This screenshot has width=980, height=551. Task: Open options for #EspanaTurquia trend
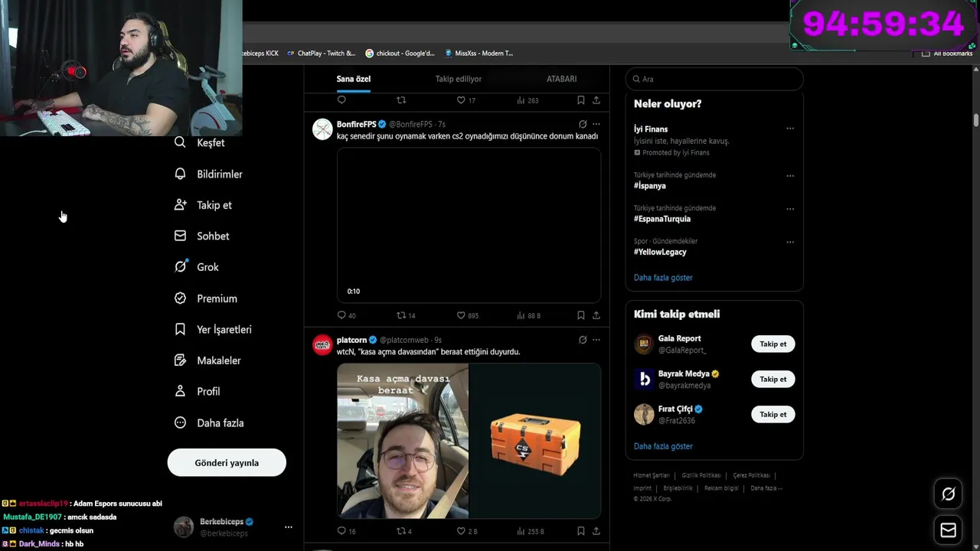pos(790,209)
